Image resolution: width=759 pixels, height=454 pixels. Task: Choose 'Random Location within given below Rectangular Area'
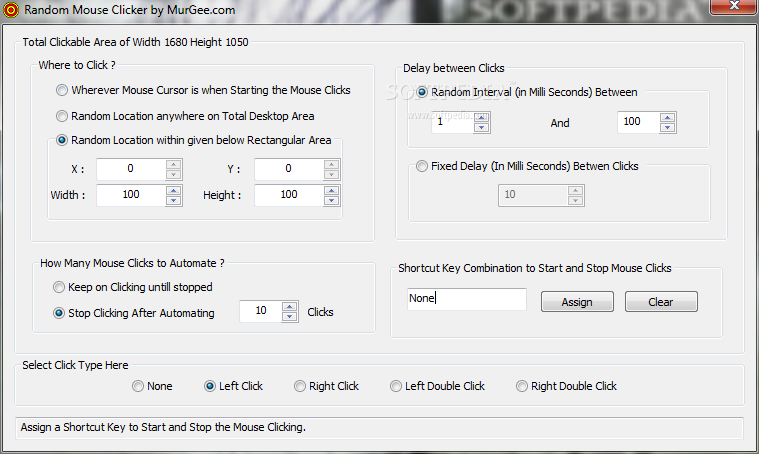(x=61, y=140)
